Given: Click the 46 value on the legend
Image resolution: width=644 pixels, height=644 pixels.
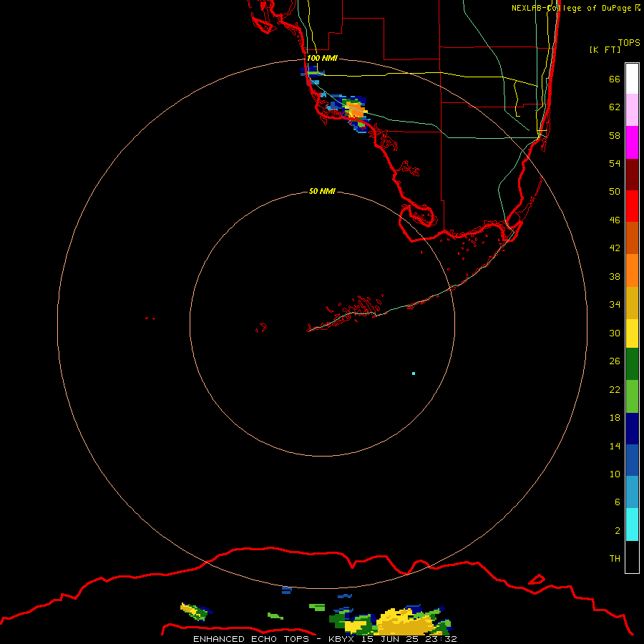Looking at the screenshot, I should (x=615, y=220).
